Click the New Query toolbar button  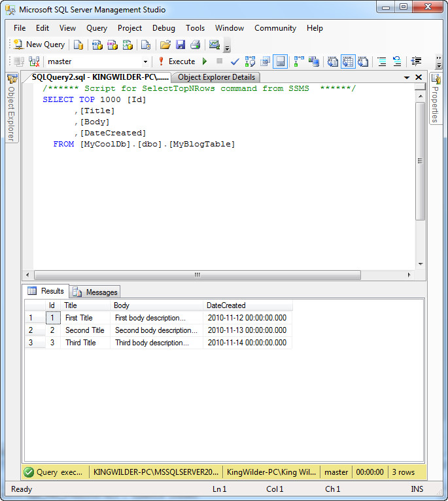pyautogui.click(x=39, y=44)
